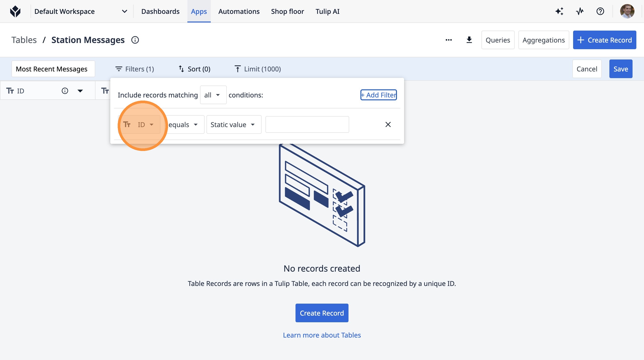Open the Static value type dropdown
Viewport: 644px width, 360px height.
[233, 125]
